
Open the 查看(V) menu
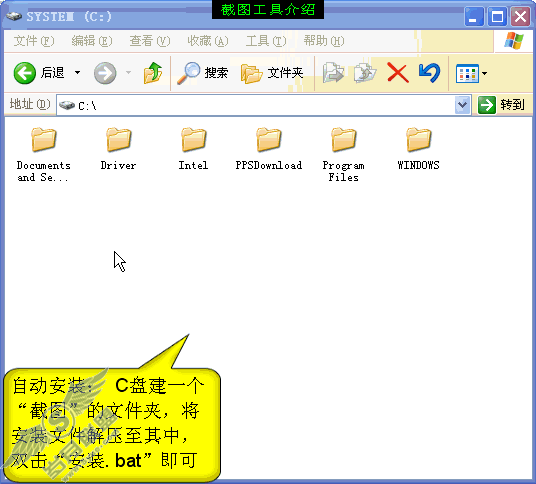click(x=150, y=41)
